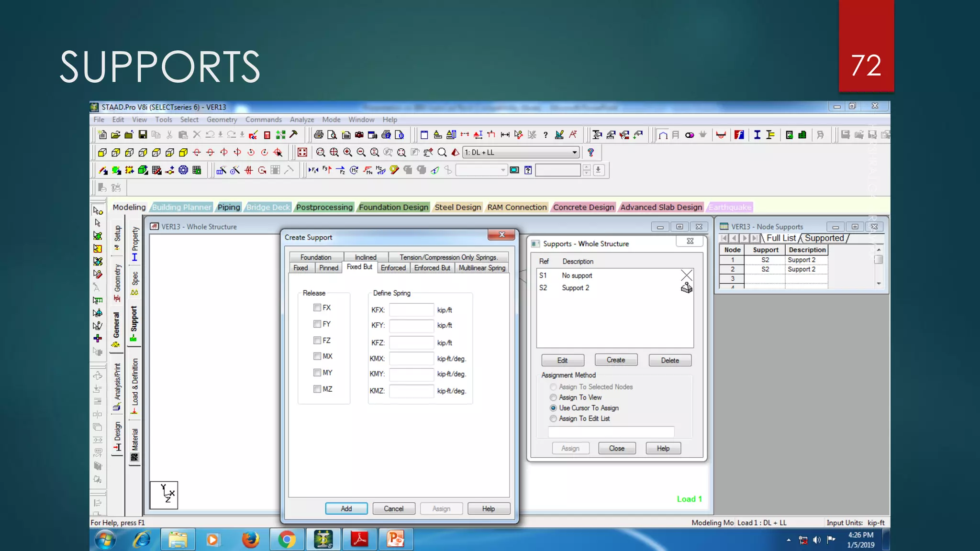
Task: Open the STAAD Editor calculator icon
Action: click(x=267, y=135)
